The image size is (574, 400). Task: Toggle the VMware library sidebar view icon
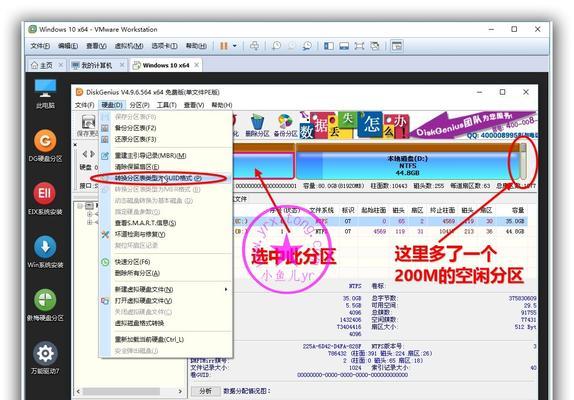[329, 46]
